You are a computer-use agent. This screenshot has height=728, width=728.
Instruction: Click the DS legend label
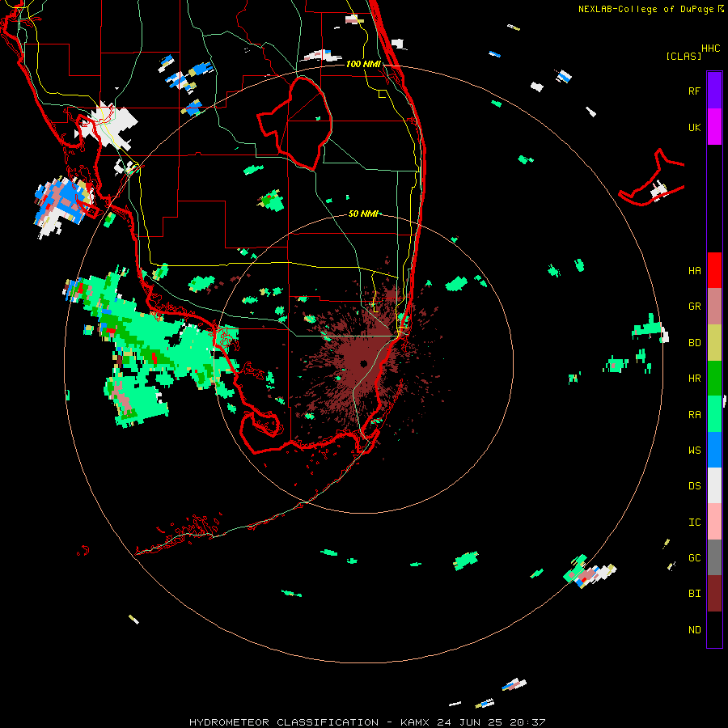[694, 486]
